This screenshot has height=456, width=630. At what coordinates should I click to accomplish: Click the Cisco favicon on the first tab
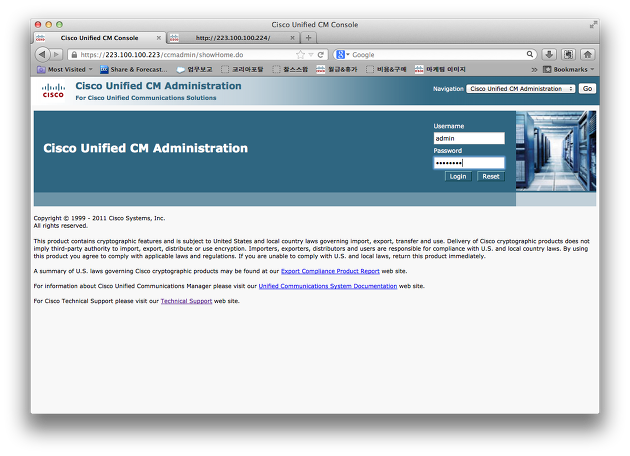(41, 38)
